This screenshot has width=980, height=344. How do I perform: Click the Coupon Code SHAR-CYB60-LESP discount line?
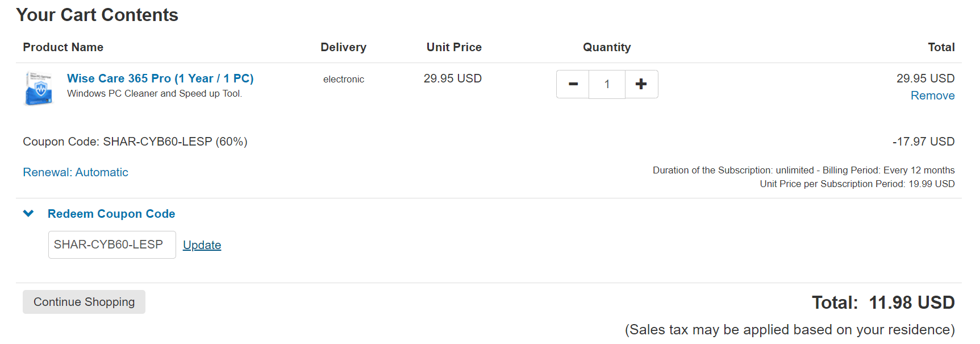tap(135, 142)
